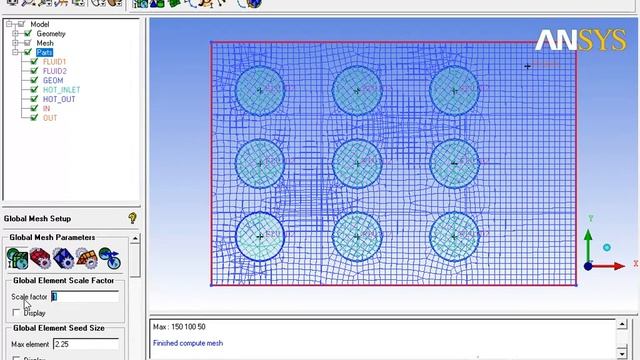Select the OUT part name

pos(50,118)
